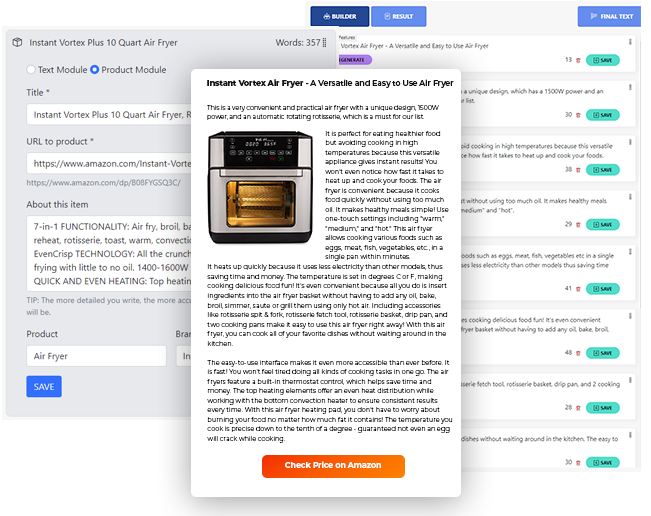Click the Title input field
651x516 pixels.
click(x=109, y=115)
